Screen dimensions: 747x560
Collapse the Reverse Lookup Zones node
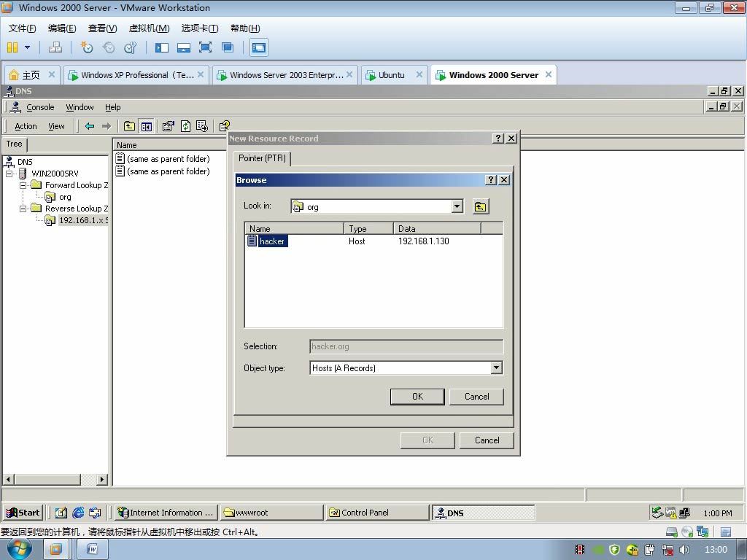(23, 209)
